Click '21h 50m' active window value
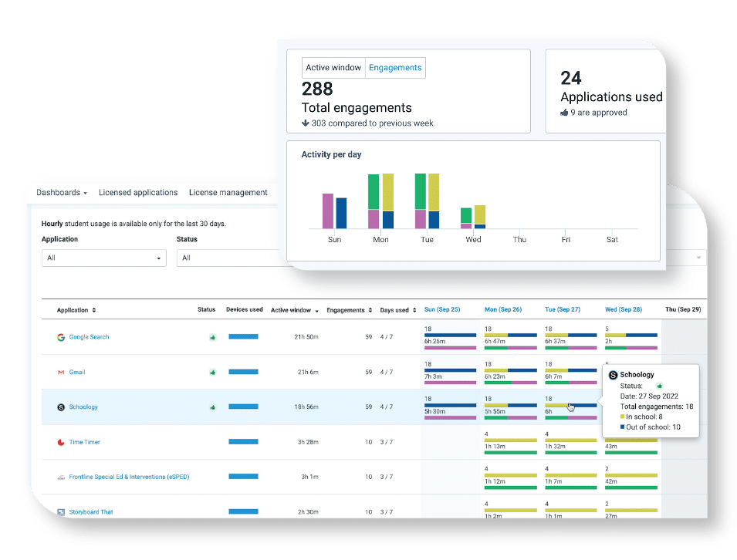 pyautogui.click(x=306, y=337)
